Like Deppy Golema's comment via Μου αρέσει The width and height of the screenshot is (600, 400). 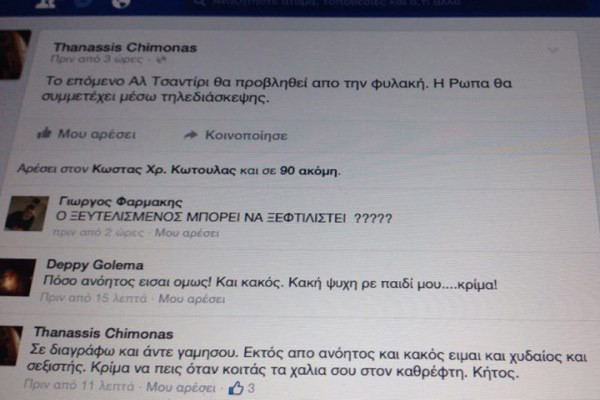pyautogui.click(x=191, y=299)
